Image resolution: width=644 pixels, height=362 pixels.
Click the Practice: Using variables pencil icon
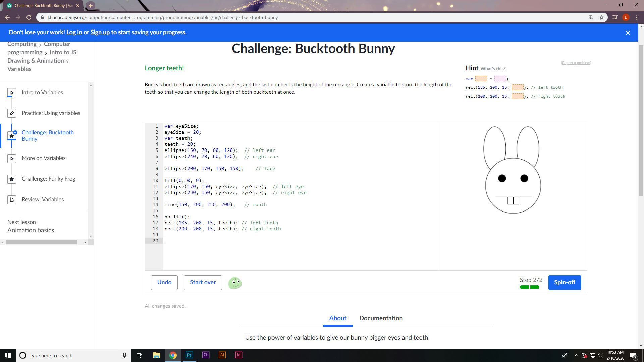pos(12,113)
